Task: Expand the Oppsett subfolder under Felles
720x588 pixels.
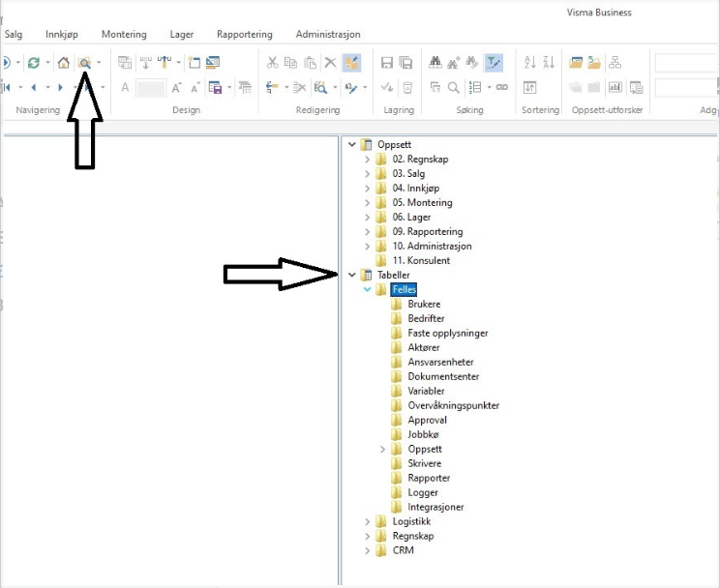Action: [x=382, y=449]
